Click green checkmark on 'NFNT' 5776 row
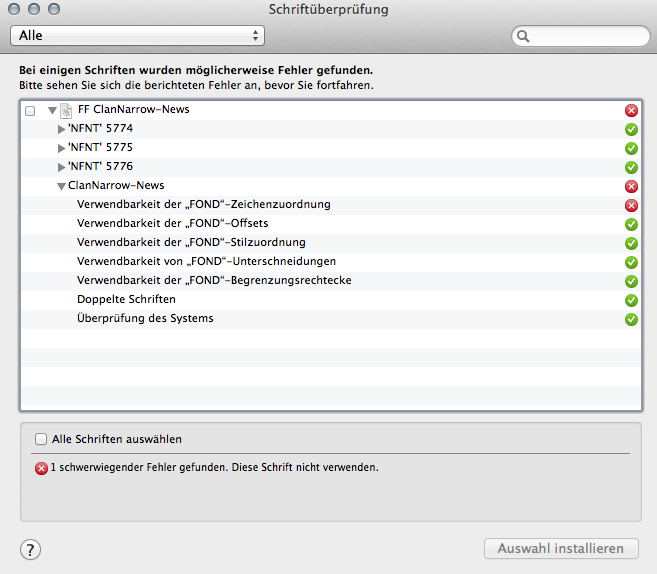 click(x=631, y=167)
